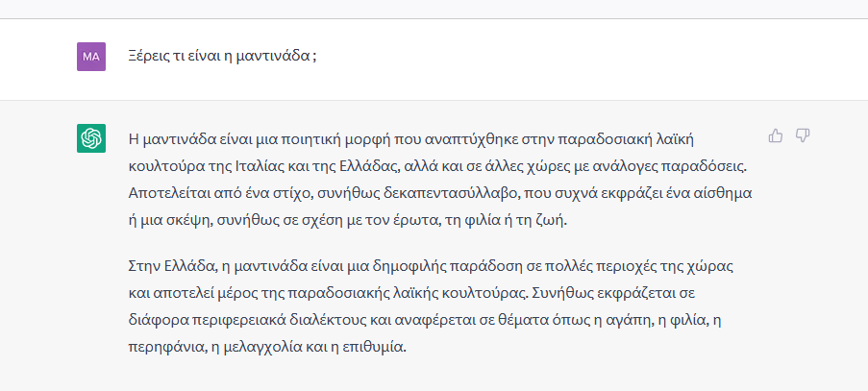
Task: Click the green ChatGPT logo avatar
Action: click(90, 138)
